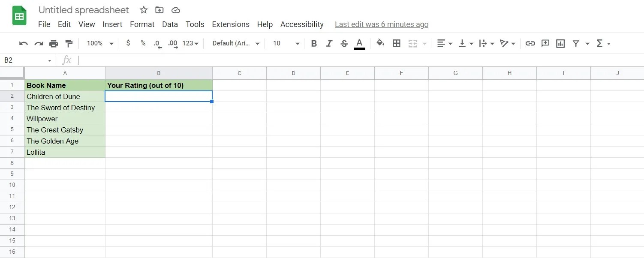Image resolution: width=644 pixels, height=258 pixels.
Task: Apply strikethrough formatting
Action: [344, 43]
